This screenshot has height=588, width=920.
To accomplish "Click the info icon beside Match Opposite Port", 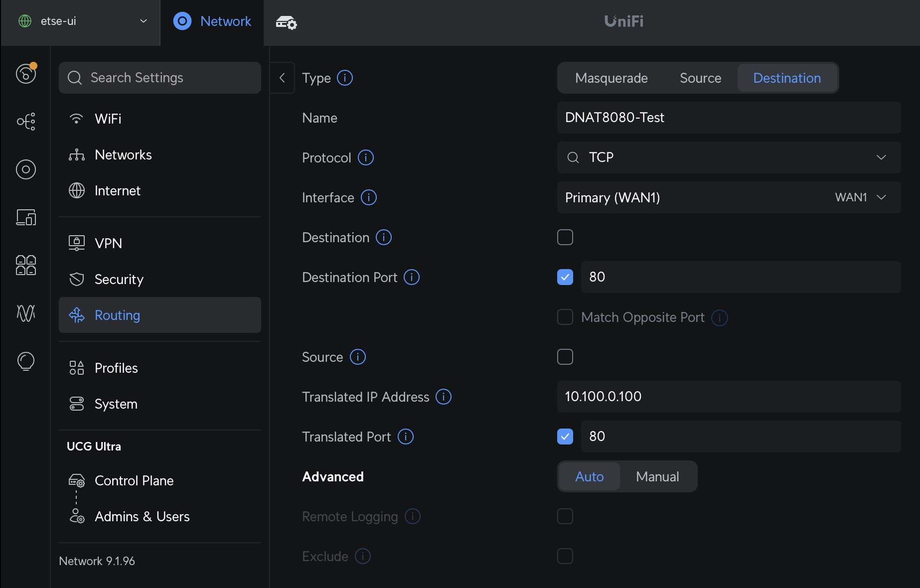I will click(x=720, y=317).
